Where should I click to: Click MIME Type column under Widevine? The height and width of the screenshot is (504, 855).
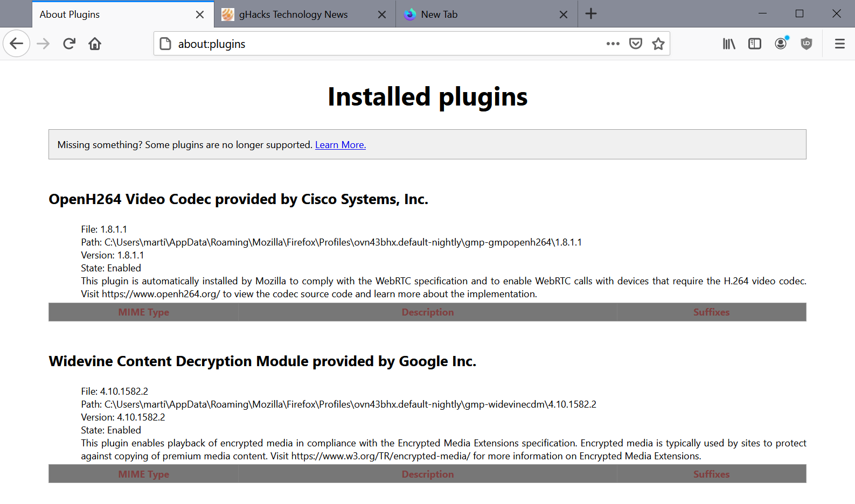click(x=144, y=474)
